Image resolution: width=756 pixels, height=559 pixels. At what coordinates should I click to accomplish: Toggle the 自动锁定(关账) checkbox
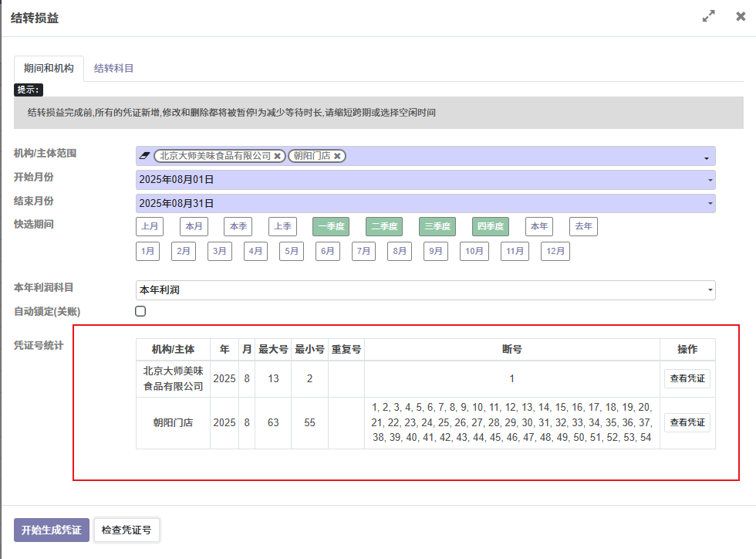(140, 312)
